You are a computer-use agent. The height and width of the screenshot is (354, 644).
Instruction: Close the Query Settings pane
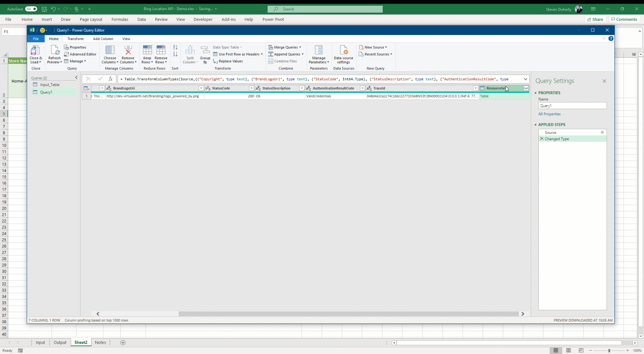coord(604,81)
